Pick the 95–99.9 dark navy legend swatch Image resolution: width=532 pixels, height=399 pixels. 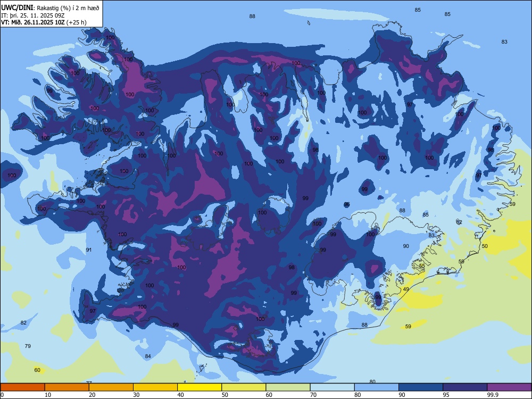pos(465,387)
